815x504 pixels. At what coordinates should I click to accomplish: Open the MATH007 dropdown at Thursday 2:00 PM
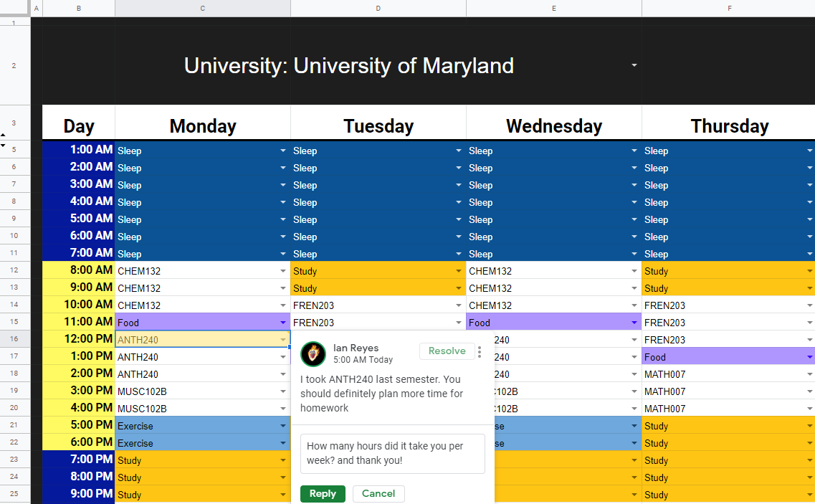pos(810,374)
